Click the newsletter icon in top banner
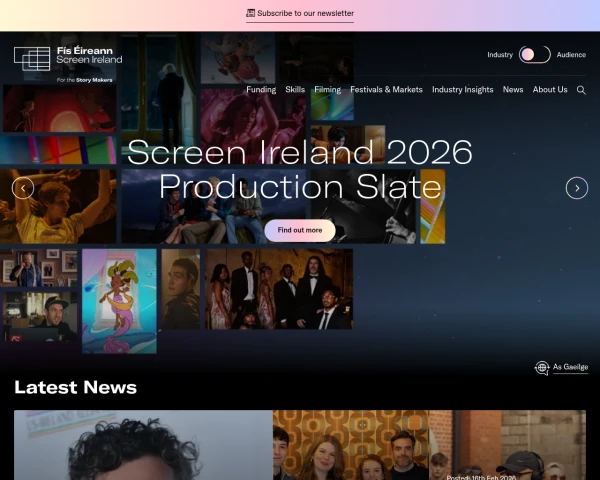 pyautogui.click(x=250, y=13)
